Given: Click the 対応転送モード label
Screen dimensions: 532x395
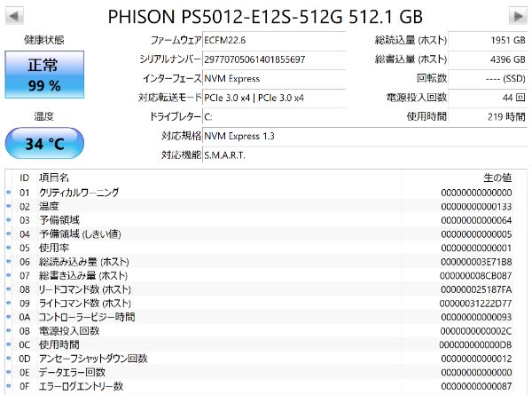Looking at the screenshot, I should 169,98.
